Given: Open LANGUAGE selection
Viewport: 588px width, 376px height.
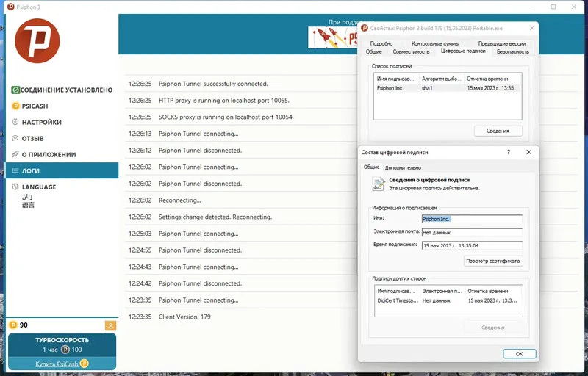Looking at the screenshot, I should [39, 187].
